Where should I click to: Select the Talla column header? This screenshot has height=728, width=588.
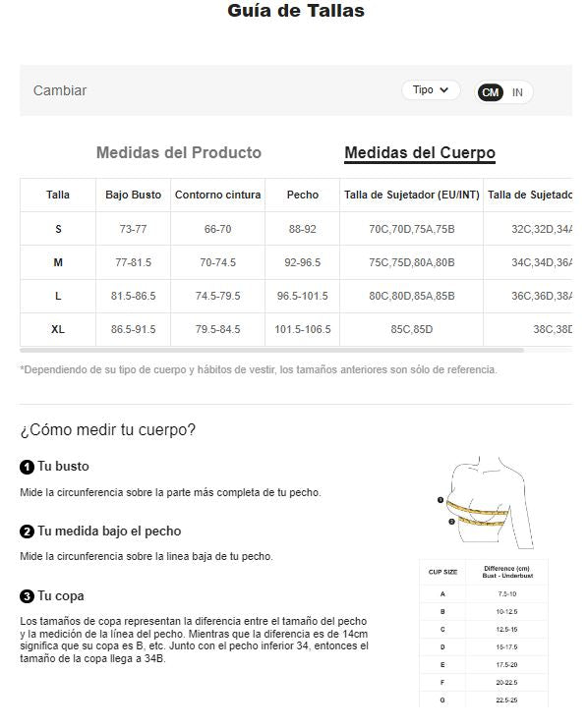click(x=58, y=195)
